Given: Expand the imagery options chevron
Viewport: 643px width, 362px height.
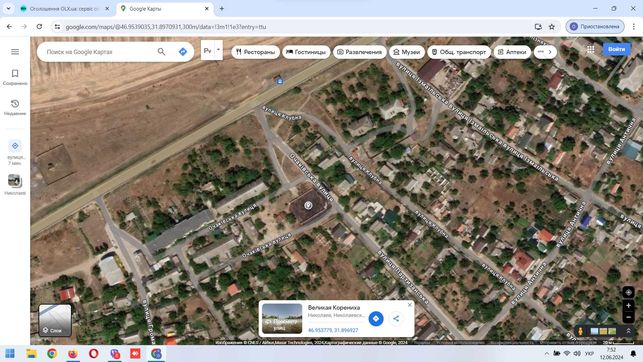Looking at the screenshot, I should 628,331.
